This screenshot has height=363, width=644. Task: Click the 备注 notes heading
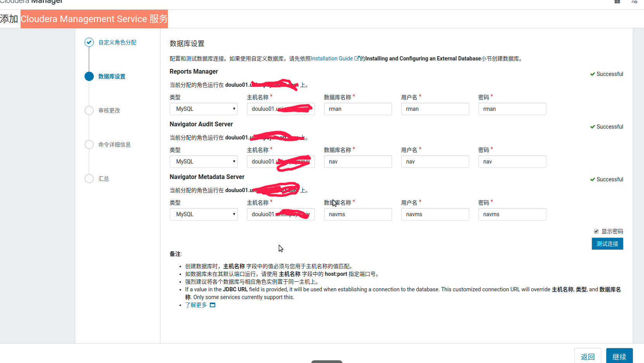pyautogui.click(x=176, y=254)
